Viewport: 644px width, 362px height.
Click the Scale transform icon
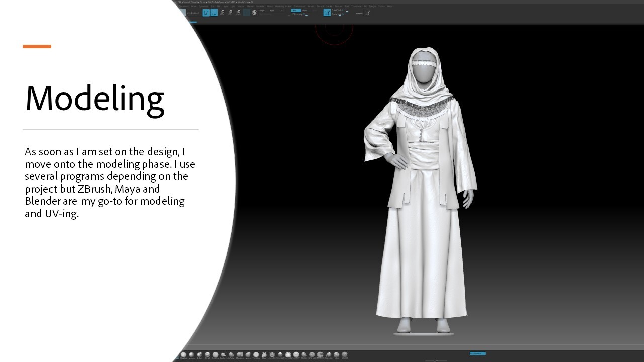pos(230,12)
